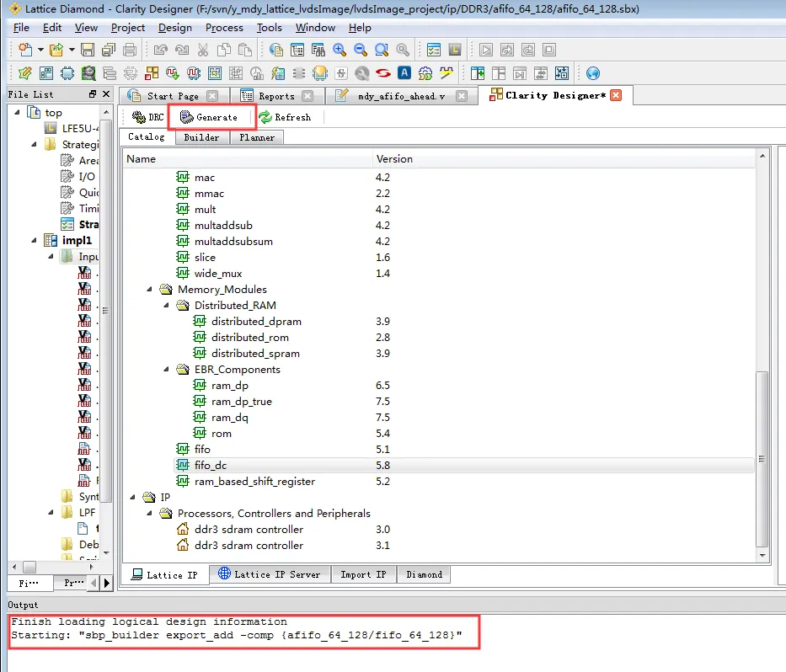Switch to the Lattice IP Server tab
The image size is (786, 672).
(270, 574)
